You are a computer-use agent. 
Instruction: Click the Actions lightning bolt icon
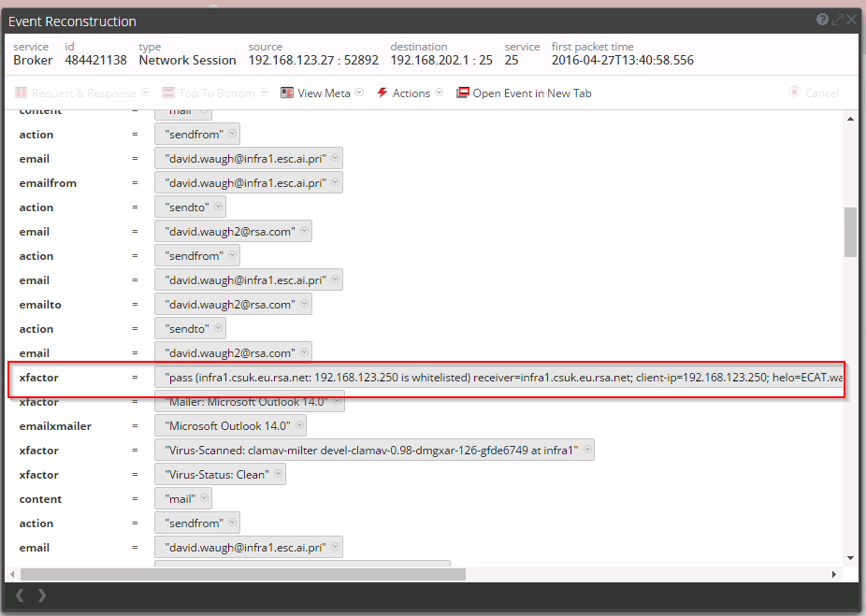coord(382,93)
